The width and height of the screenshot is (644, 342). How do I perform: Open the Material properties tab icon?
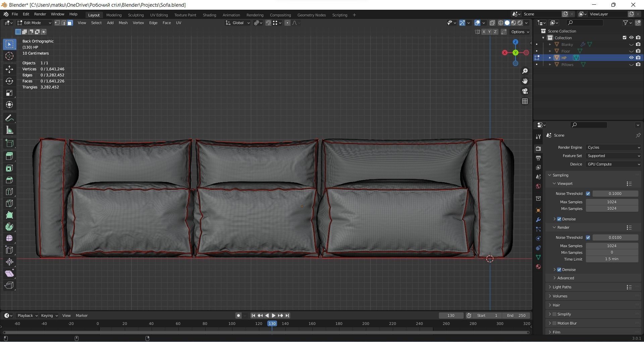(538, 267)
